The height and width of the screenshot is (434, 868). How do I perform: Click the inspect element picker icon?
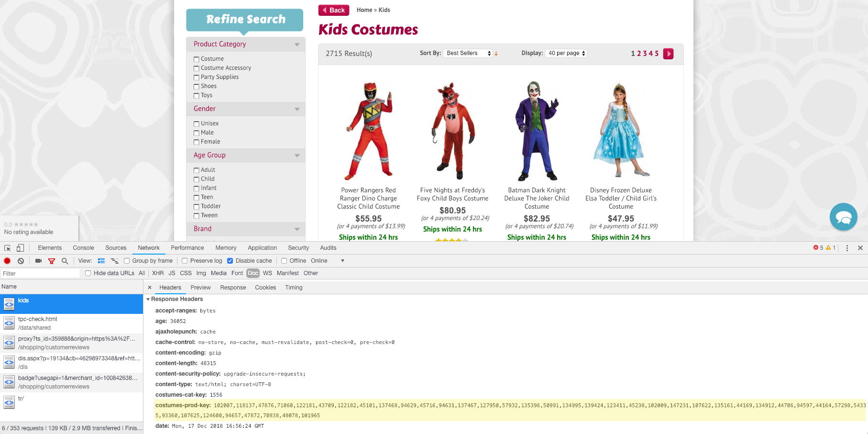7,248
